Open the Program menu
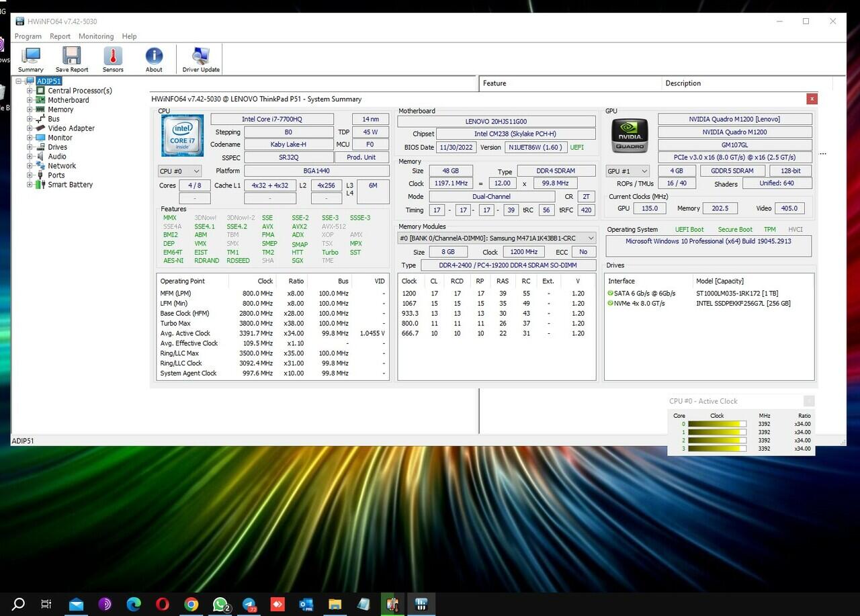 point(28,36)
